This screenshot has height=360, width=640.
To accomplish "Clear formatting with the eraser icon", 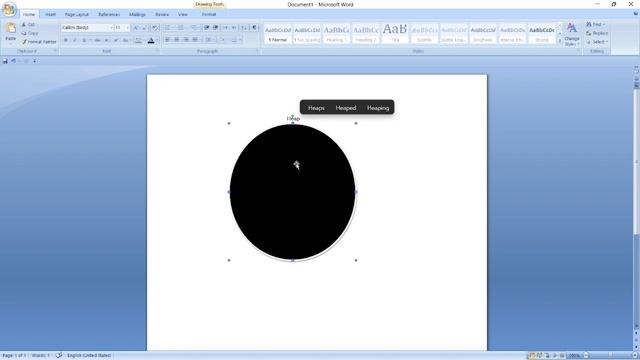I will pyautogui.click(x=155, y=28).
